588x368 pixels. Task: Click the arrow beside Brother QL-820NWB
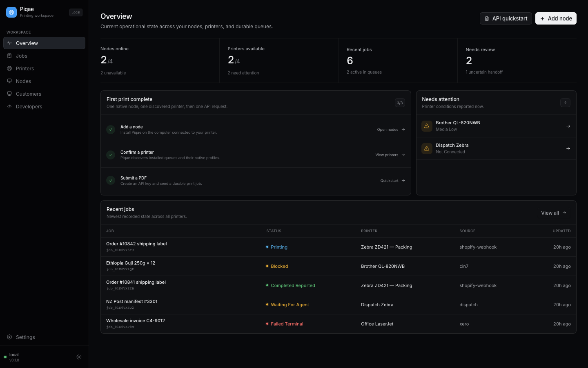(568, 126)
